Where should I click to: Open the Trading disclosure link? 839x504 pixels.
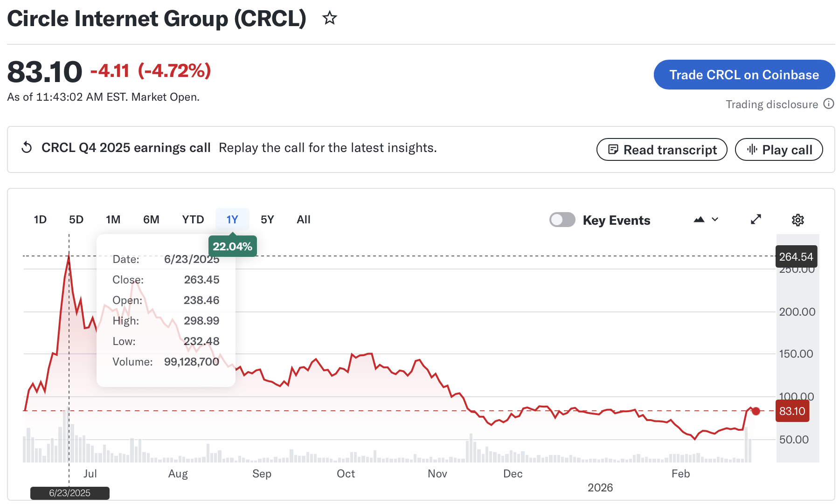tap(771, 104)
